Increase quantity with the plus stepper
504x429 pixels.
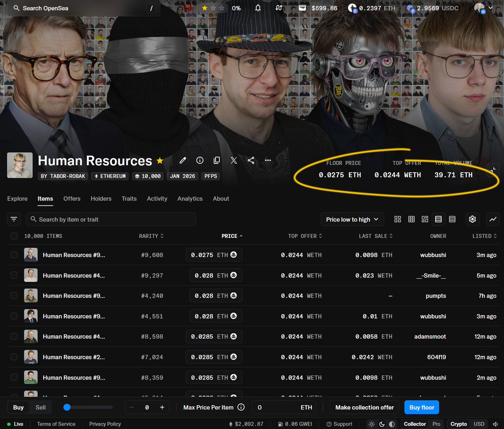coord(162,407)
